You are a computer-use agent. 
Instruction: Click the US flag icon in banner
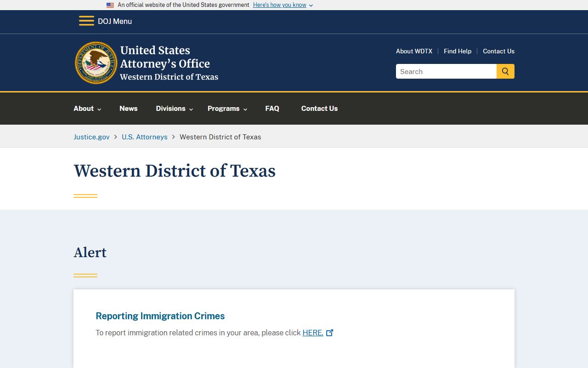coord(110,5)
